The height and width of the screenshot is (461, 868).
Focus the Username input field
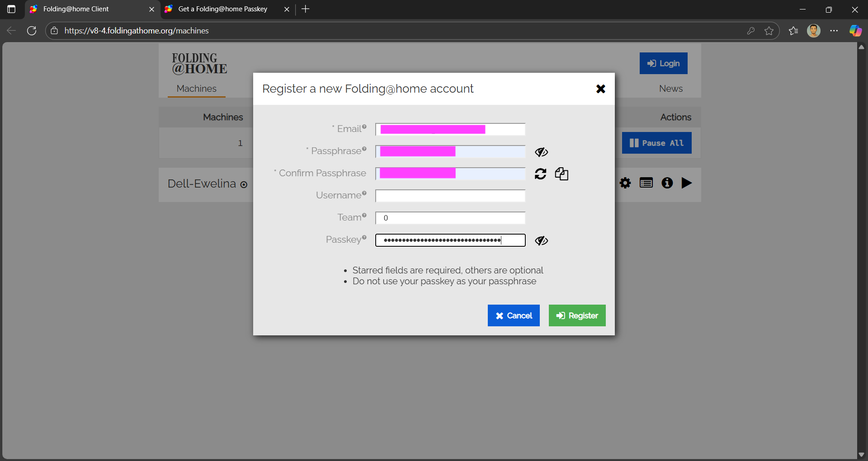pos(450,196)
